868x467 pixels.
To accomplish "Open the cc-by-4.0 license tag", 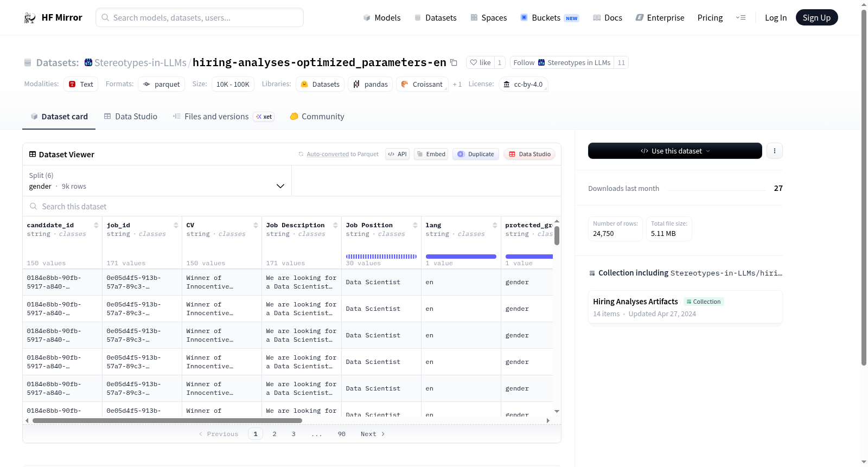I will [x=523, y=84].
